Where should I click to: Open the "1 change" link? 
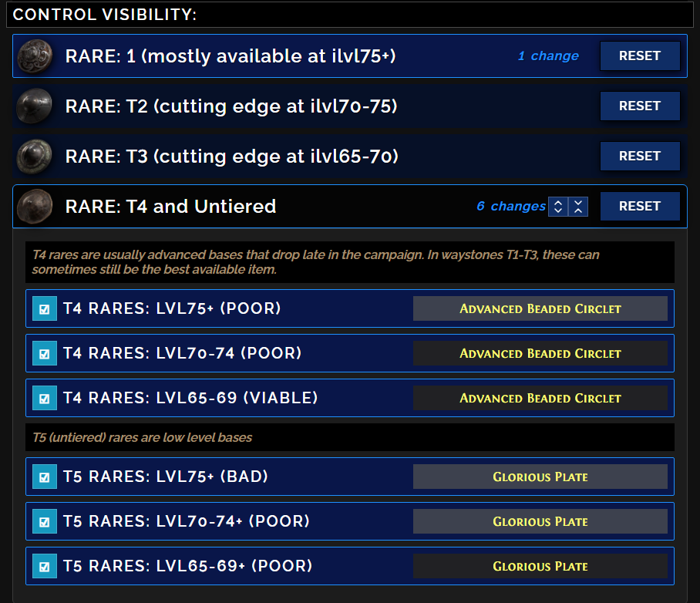click(x=548, y=56)
